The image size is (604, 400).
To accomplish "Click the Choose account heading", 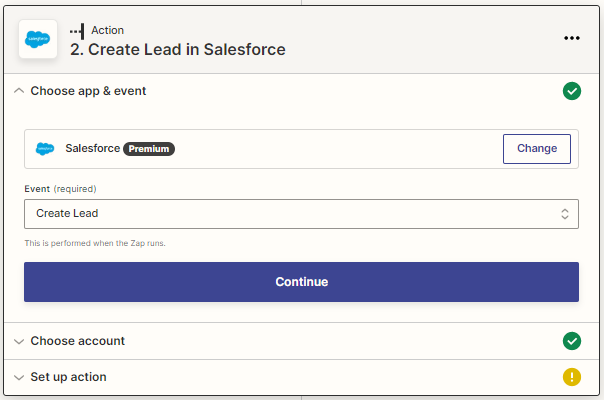I will pyautogui.click(x=77, y=341).
